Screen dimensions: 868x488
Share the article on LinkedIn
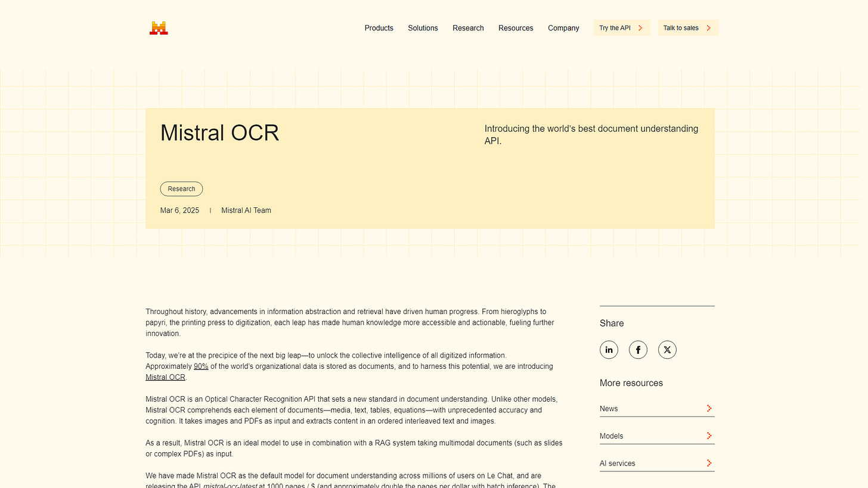coord(609,350)
